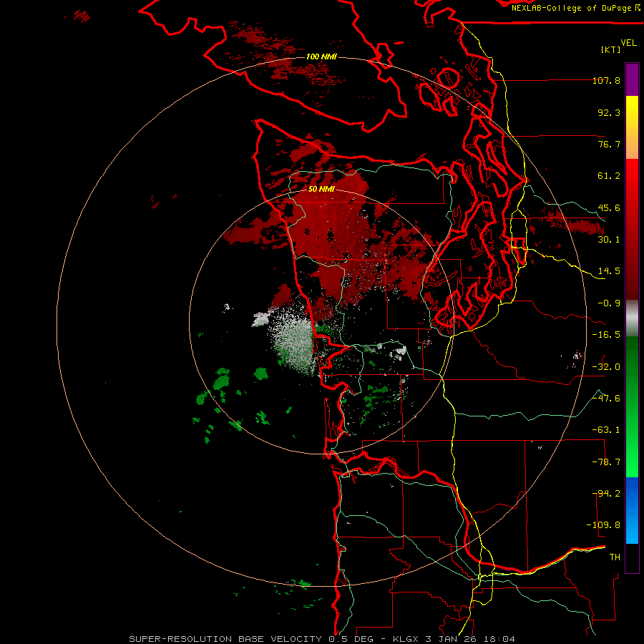Click the VEL legend title
The image size is (644, 644).
click(628, 43)
